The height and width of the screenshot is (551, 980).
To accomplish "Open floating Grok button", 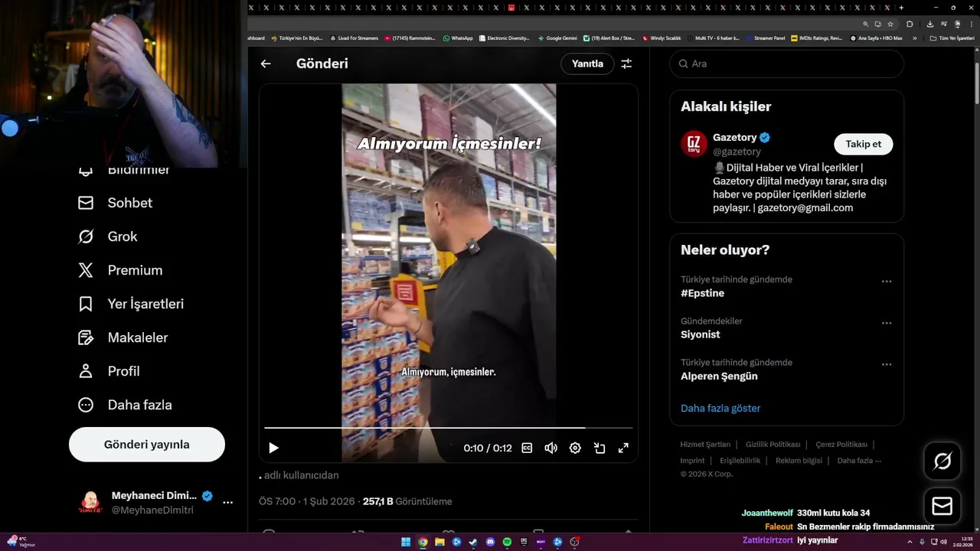I will (x=942, y=461).
